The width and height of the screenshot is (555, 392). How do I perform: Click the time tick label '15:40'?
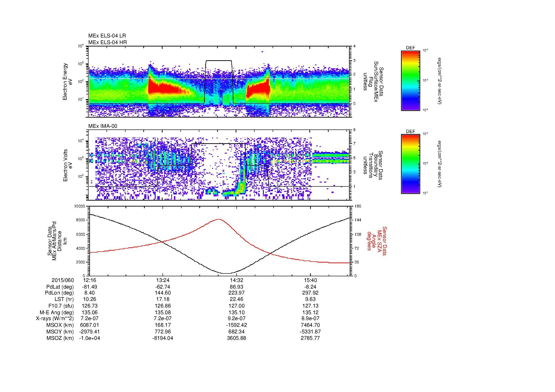tap(310, 280)
